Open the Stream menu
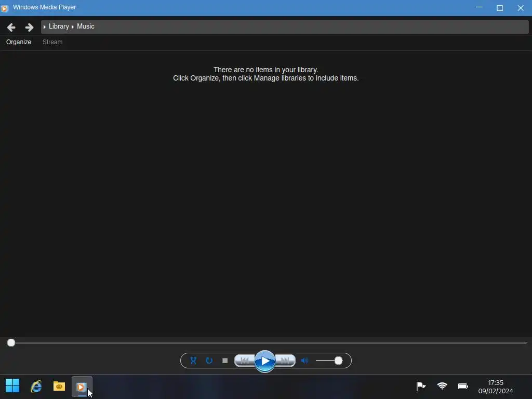The height and width of the screenshot is (399, 532). pos(52,42)
